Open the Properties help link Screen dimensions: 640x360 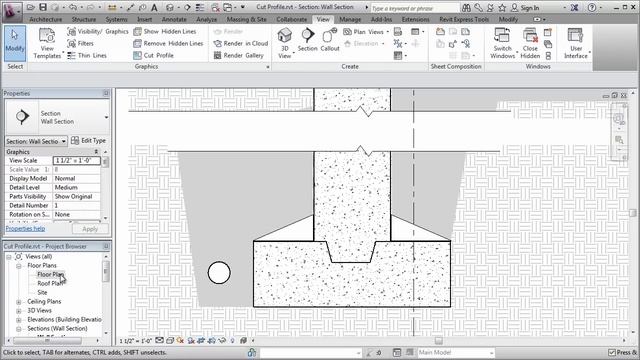25,229
